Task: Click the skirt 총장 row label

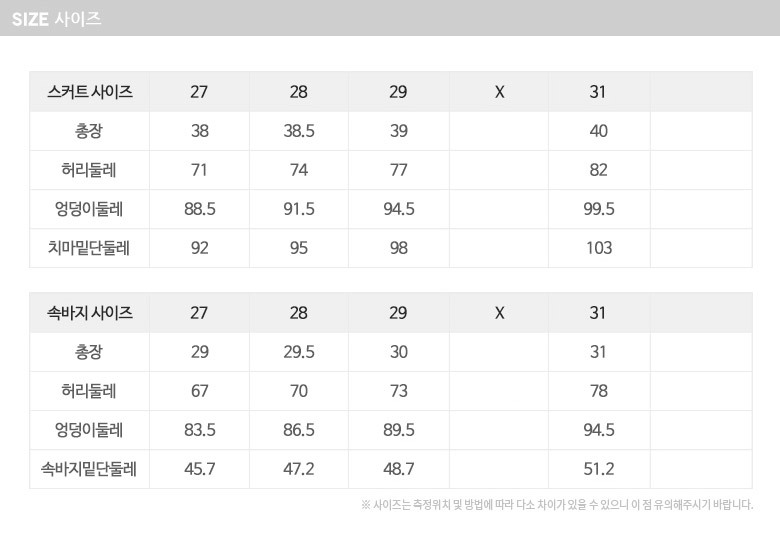Action: click(x=89, y=131)
